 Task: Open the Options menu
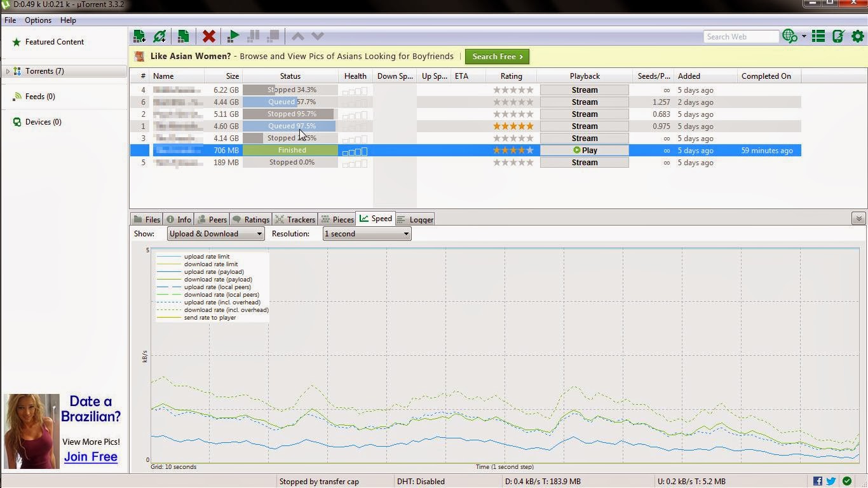tap(38, 20)
